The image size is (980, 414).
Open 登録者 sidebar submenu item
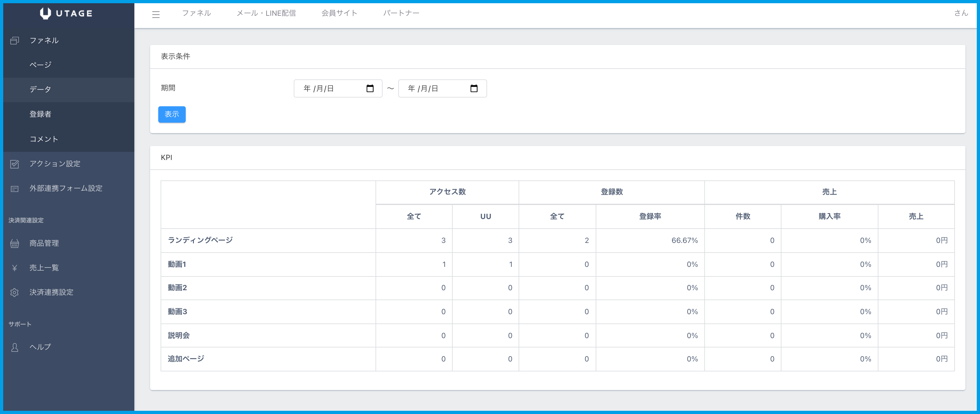point(40,114)
